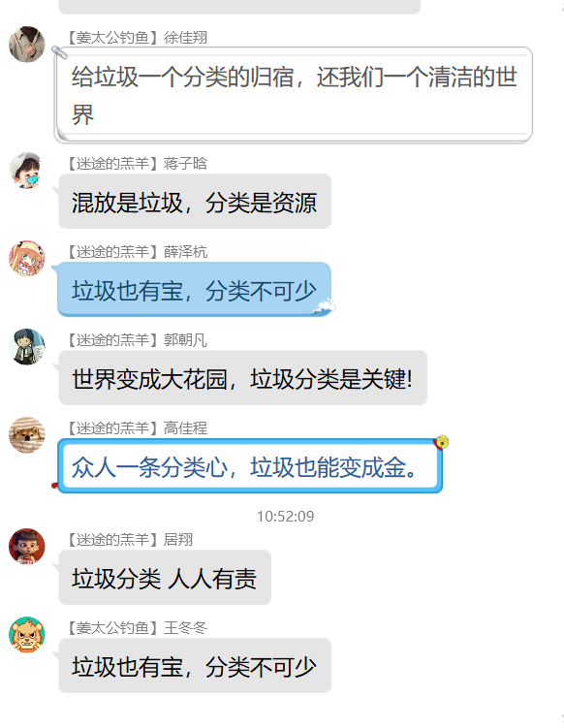Open 高佳程's shiba dog avatar
The width and height of the screenshot is (564, 728).
(x=27, y=435)
